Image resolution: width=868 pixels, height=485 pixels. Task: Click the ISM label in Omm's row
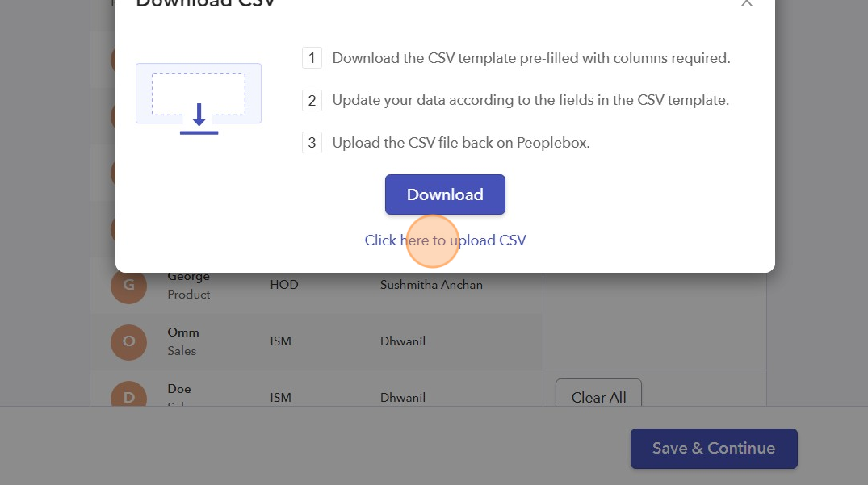(280, 341)
